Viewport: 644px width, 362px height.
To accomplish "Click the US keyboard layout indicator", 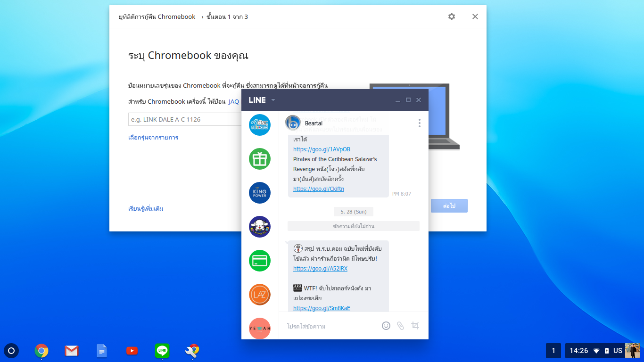I will (x=618, y=351).
